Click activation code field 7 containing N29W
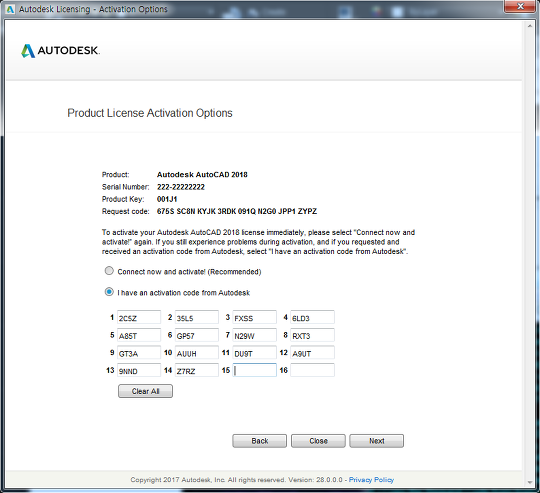 255,335
